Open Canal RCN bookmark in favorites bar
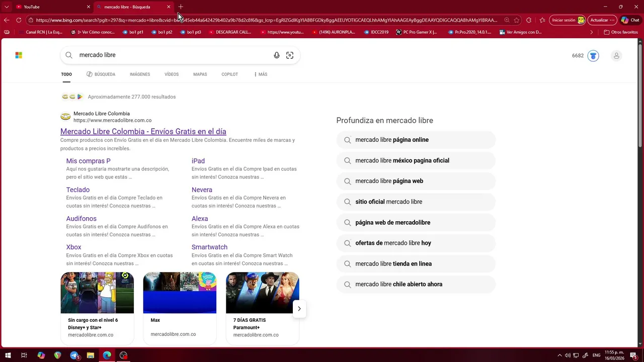The image size is (644, 362). [x=40, y=32]
